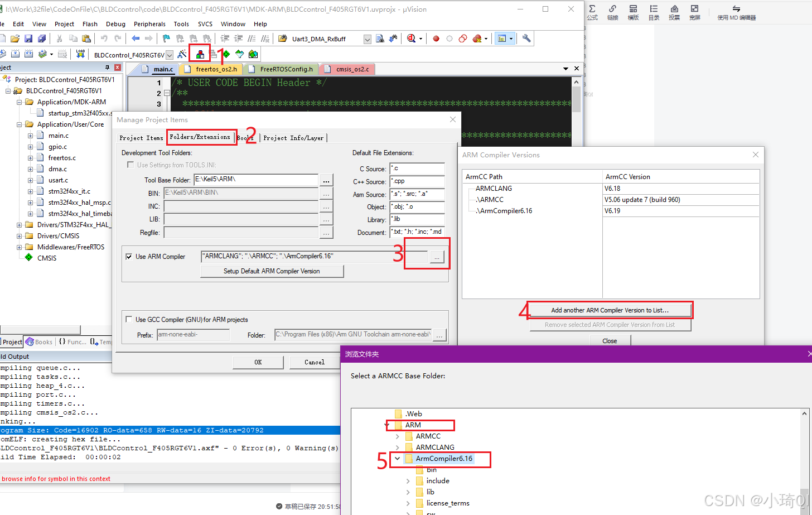
Task: Collapse the ArmCompiler6.16 folder chevron
Action: point(398,459)
